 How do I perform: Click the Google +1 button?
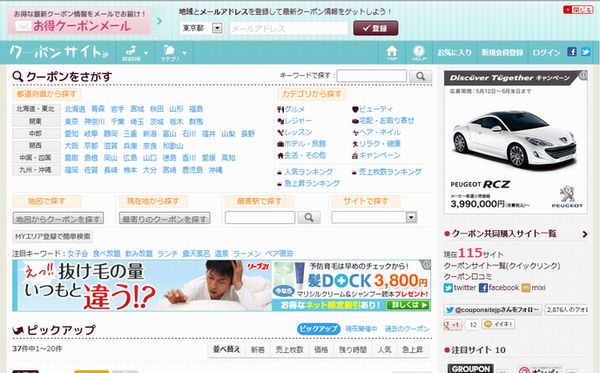(x=452, y=324)
